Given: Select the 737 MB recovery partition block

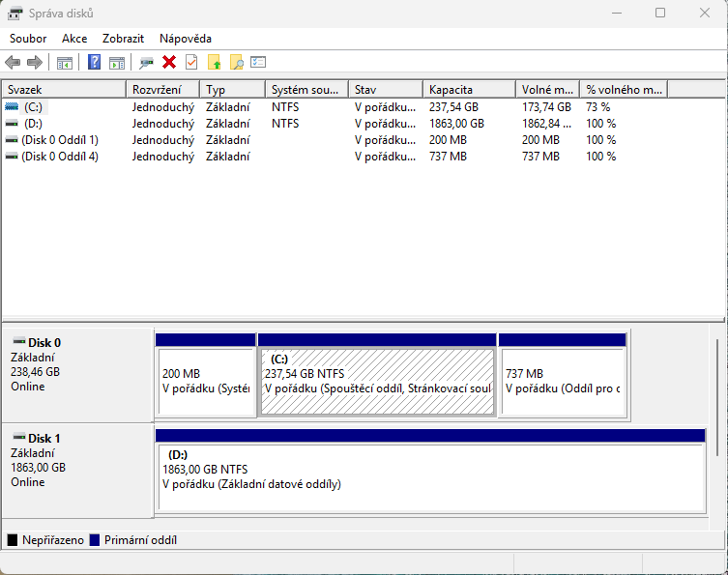Looking at the screenshot, I should coord(562,381).
